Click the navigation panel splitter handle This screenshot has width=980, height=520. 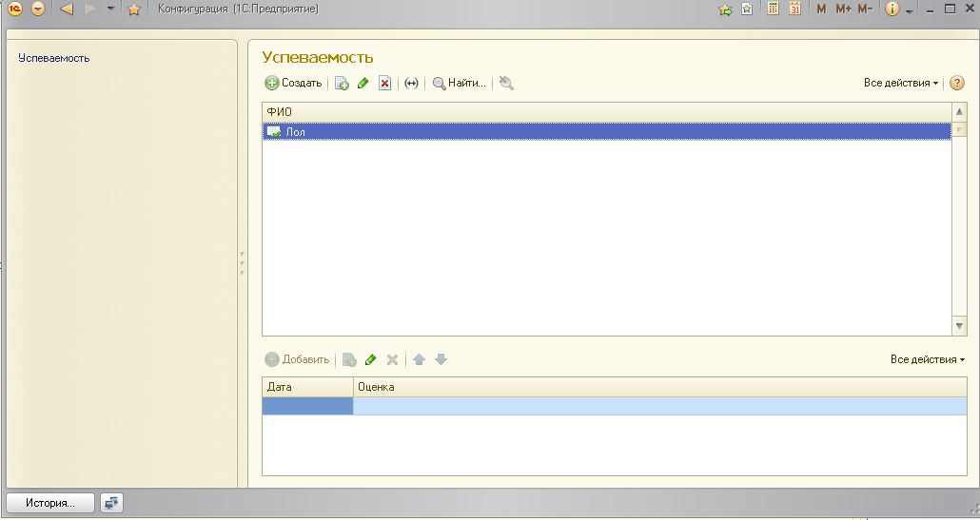pos(243,263)
